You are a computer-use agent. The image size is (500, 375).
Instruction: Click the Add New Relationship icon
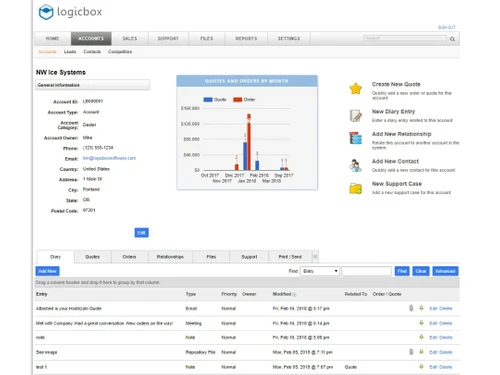point(356,138)
